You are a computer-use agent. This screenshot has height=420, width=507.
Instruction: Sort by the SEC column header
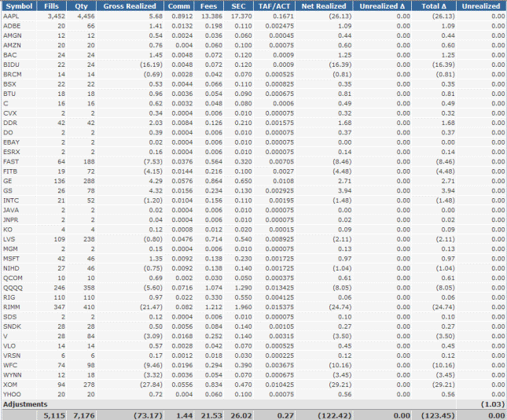click(x=238, y=6)
